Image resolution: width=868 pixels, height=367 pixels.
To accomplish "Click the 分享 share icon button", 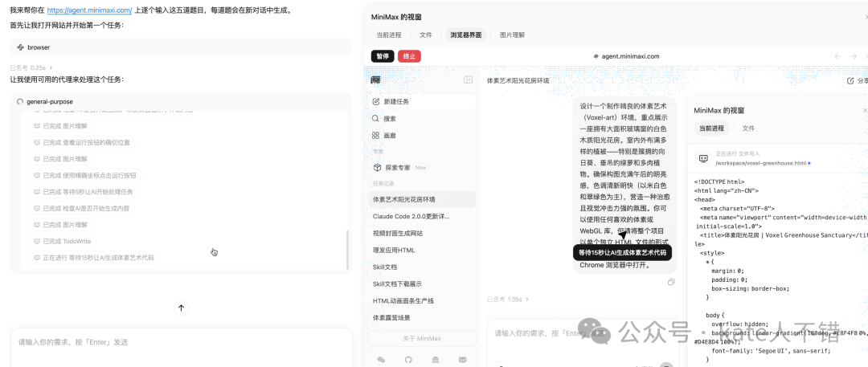I will coord(851,81).
